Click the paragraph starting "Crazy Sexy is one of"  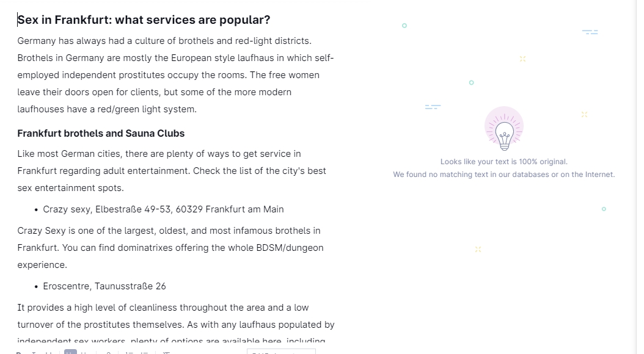coord(170,248)
